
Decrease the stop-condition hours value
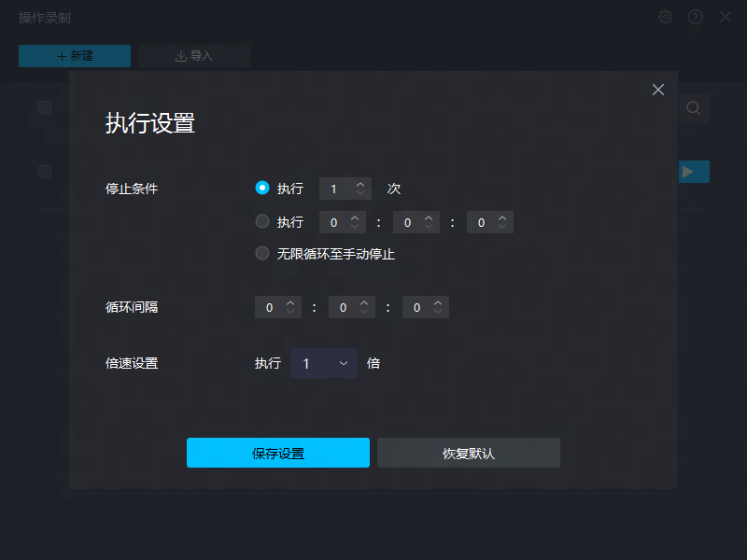[355, 226]
